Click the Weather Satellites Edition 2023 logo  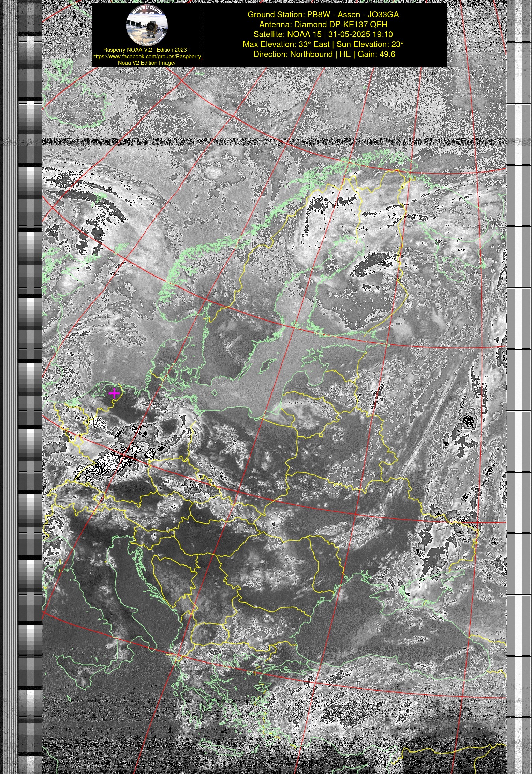click(147, 25)
